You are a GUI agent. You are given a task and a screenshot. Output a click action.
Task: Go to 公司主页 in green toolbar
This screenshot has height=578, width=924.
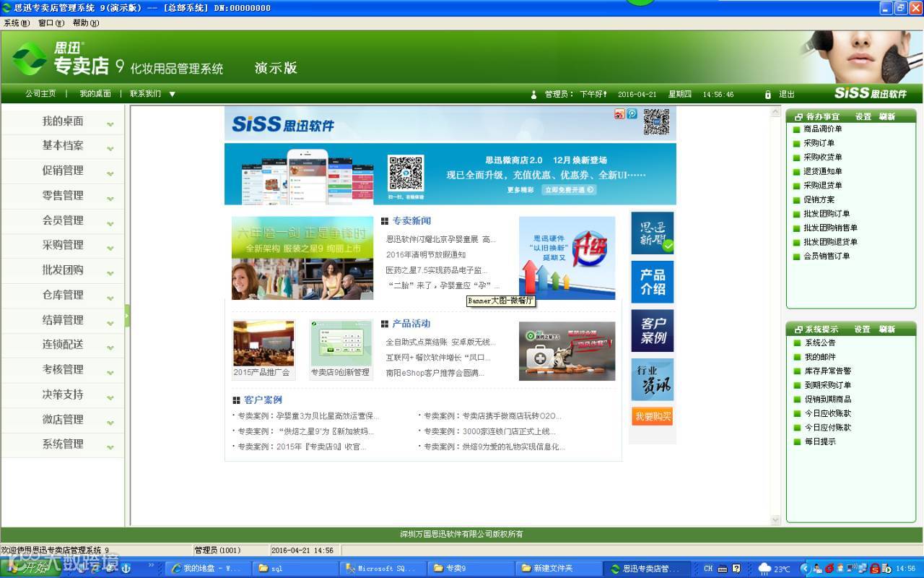[x=40, y=94]
